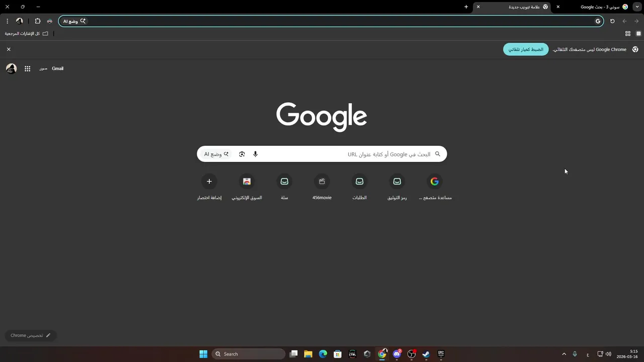Open the سلة shortcut
644x362 pixels.
coord(284,188)
